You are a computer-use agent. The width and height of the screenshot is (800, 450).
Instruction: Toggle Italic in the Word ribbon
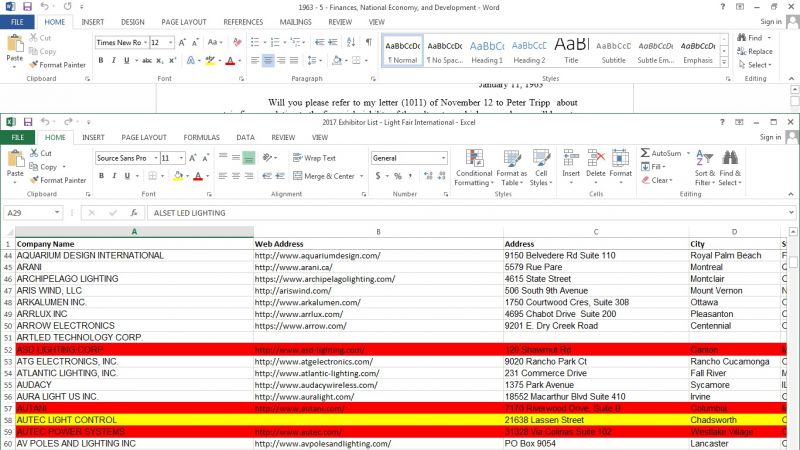[113, 60]
